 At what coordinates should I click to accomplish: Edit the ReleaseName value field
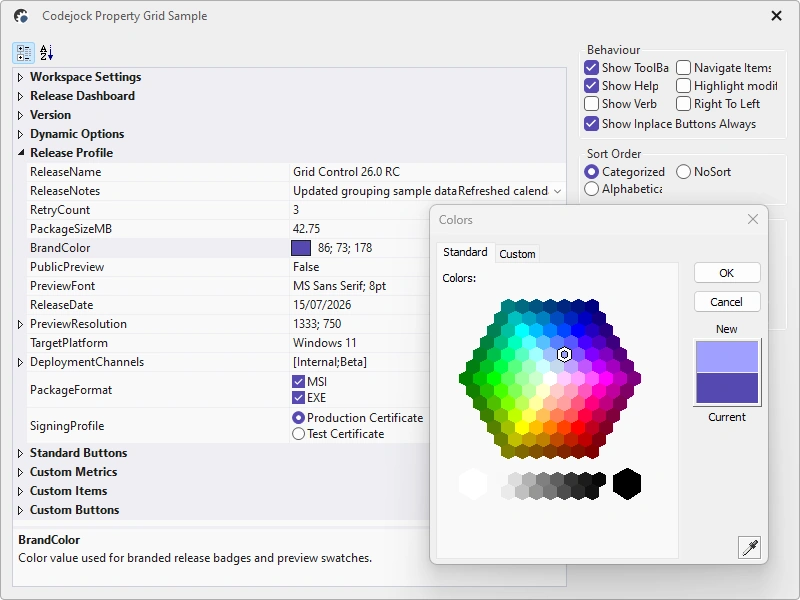point(428,172)
